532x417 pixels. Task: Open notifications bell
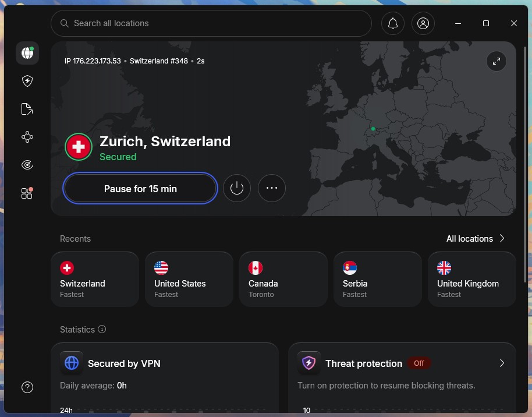[393, 23]
